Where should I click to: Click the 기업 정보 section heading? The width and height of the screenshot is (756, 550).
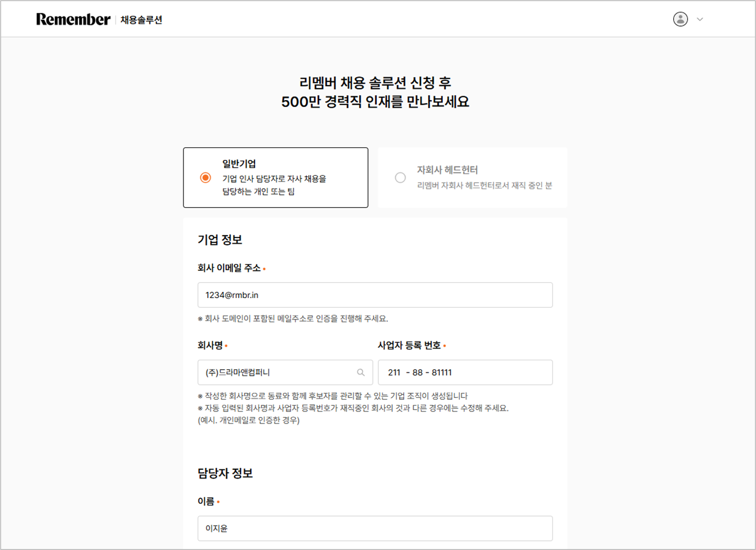click(220, 240)
